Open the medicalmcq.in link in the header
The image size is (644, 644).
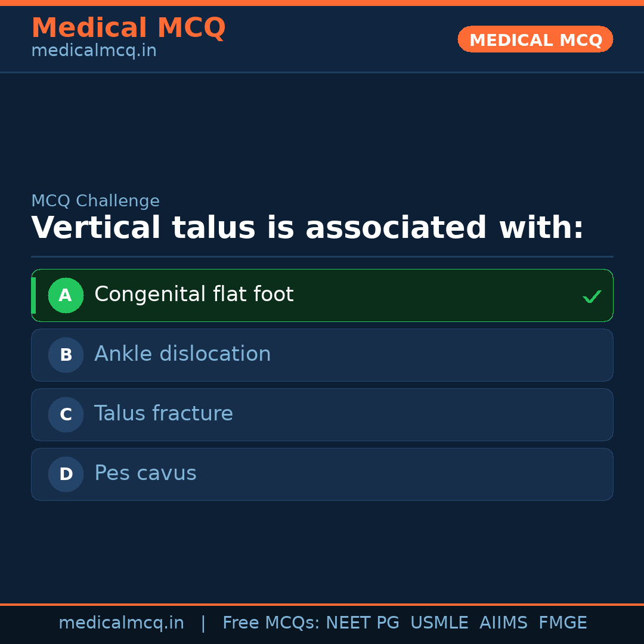point(94,51)
